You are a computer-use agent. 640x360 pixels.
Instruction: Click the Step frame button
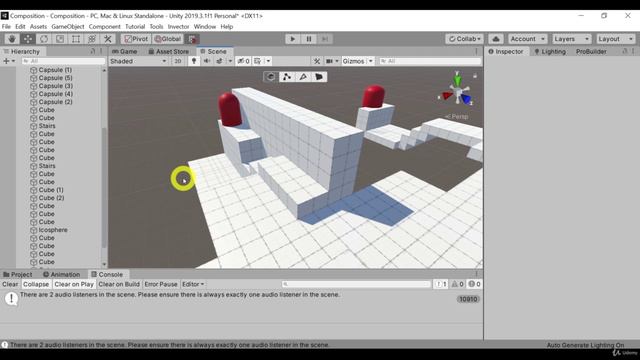[x=325, y=39]
